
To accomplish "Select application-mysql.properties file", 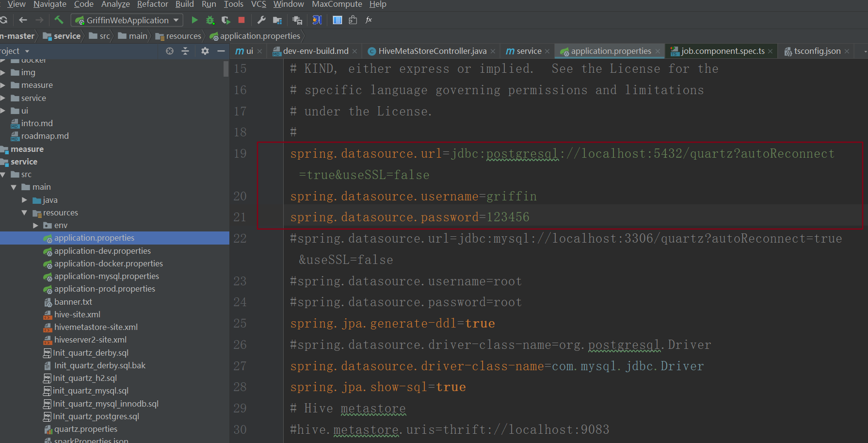I will tap(107, 276).
